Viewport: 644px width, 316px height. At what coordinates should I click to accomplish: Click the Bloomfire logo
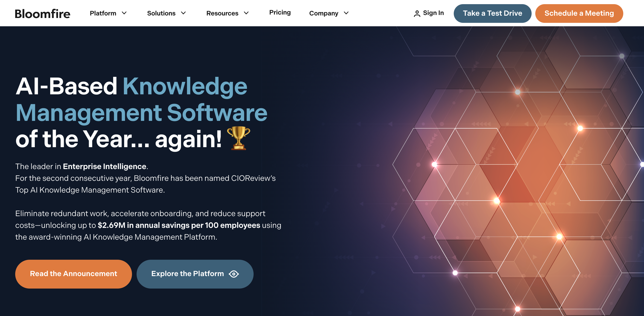(x=43, y=14)
